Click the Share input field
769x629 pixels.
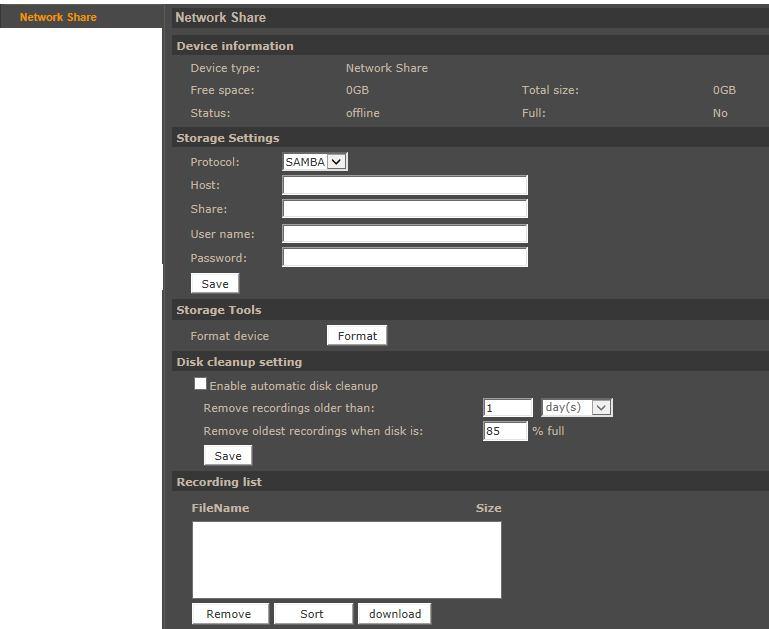pos(405,209)
